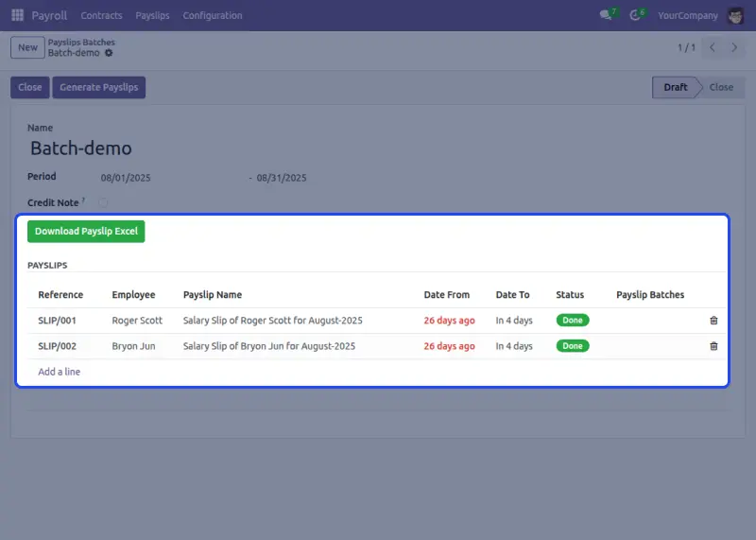756x540 pixels.
Task: Click Salary Slip of Roger Scott name
Action: pos(272,321)
